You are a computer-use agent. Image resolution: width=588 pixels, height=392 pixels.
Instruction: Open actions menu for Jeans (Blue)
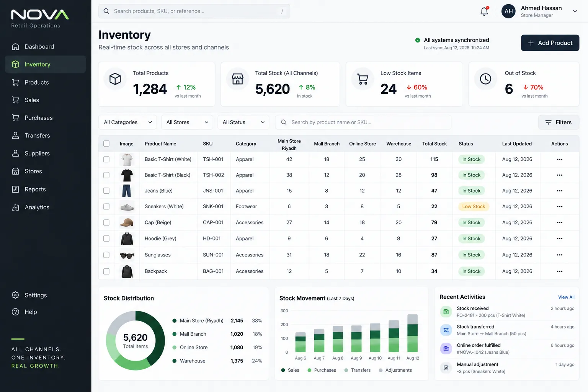(x=560, y=191)
